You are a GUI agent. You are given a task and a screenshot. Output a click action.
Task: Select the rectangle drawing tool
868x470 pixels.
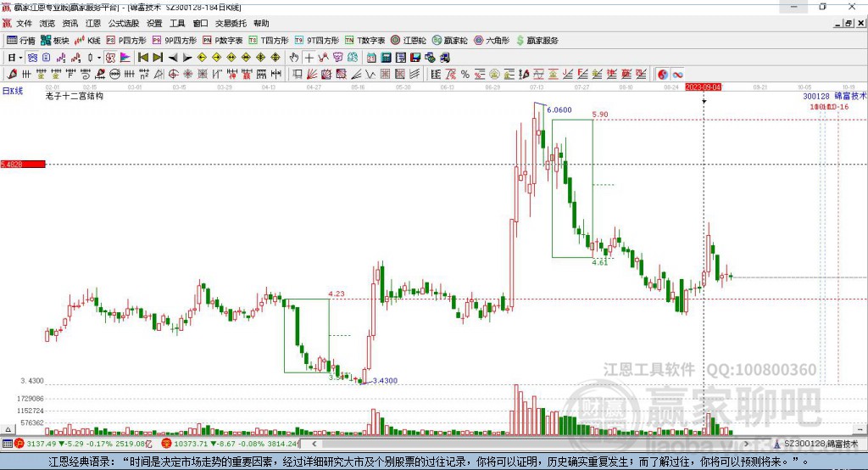[x=298, y=75]
